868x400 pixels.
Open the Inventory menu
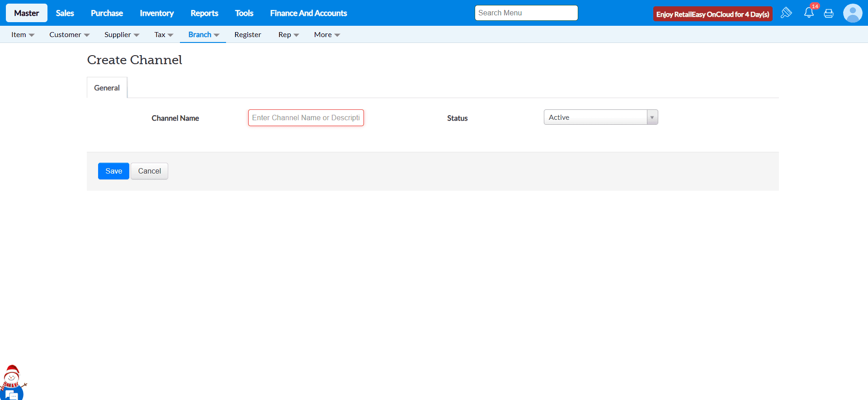[156, 13]
